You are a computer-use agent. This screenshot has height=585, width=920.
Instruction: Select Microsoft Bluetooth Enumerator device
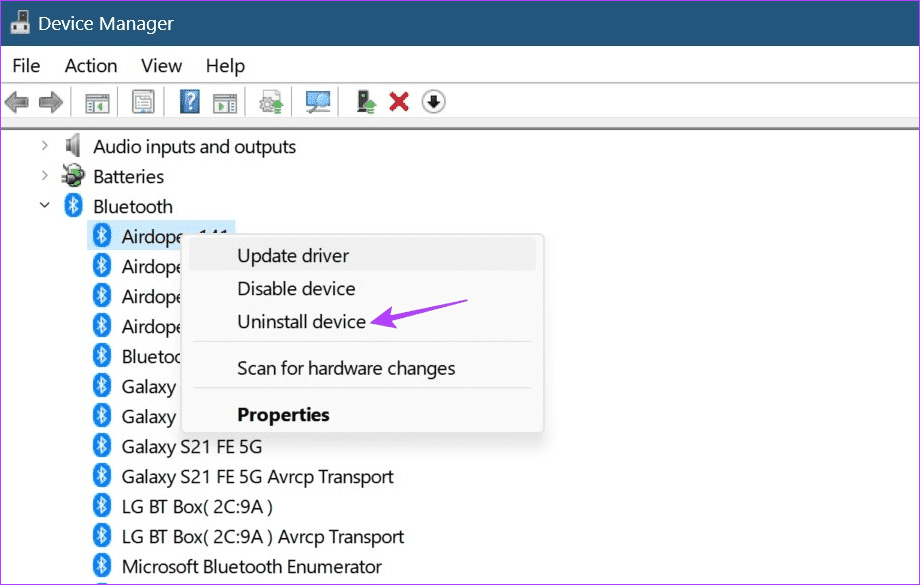252,567
